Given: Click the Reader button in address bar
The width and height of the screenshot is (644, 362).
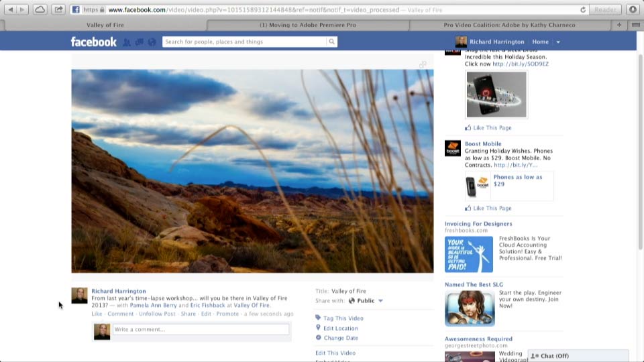Looking at the screenshot, I should click(605, 9).
